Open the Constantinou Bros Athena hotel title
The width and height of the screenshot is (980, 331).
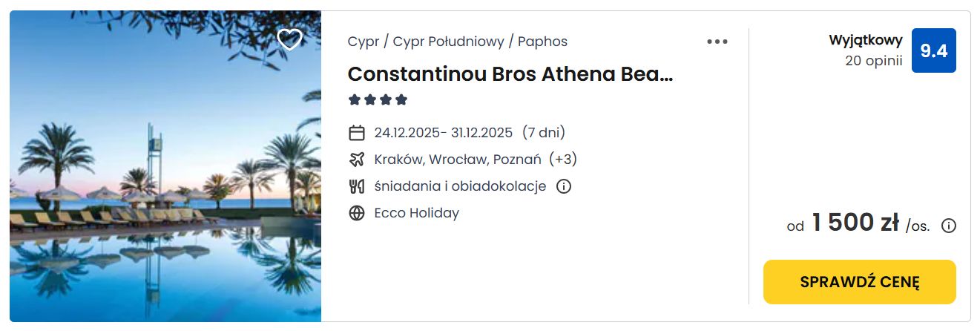coord(510,74)
